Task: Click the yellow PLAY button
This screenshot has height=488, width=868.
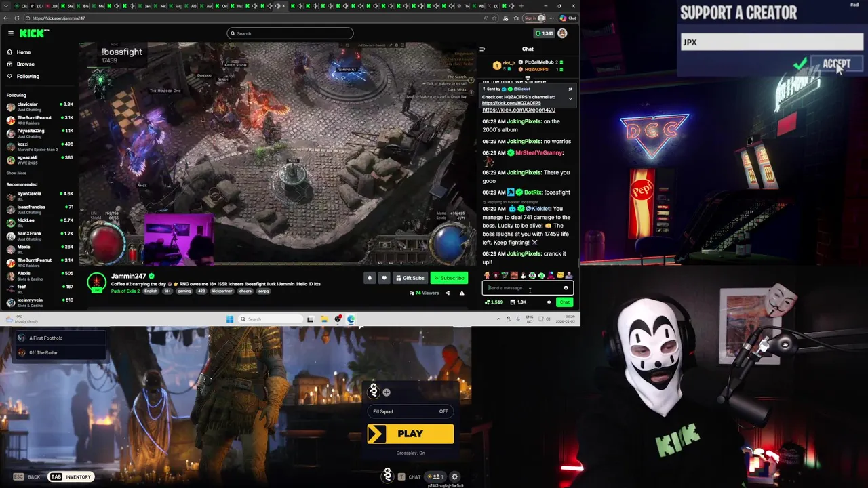Action: [x=410, y=434]
